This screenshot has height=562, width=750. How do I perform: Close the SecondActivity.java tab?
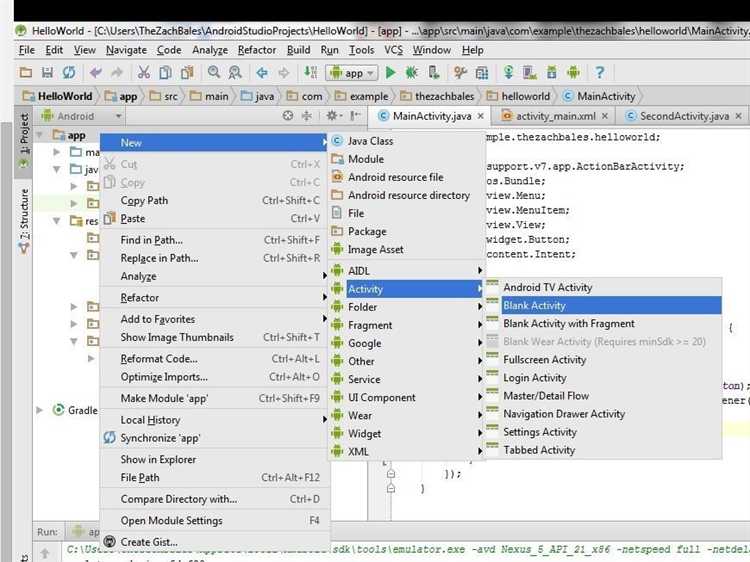pyautogui.click(x=739, y=116)
